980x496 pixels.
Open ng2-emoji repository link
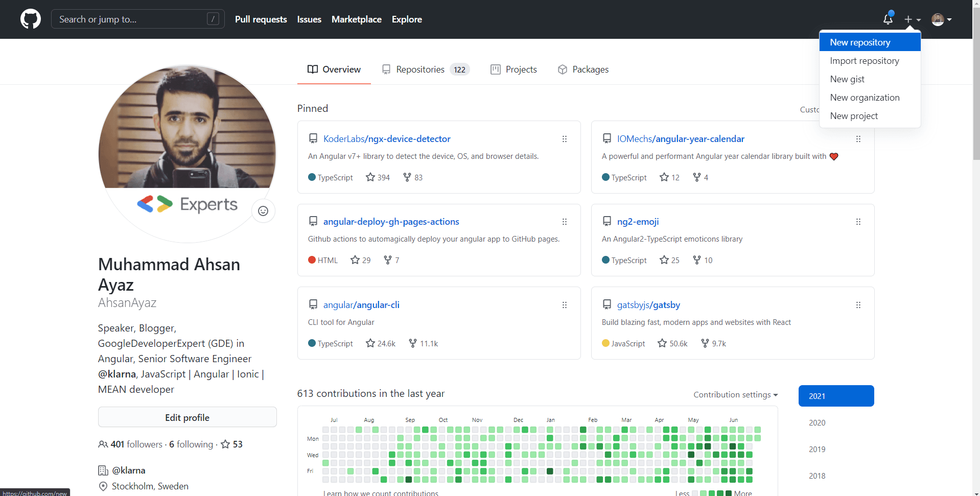(638, 222)
